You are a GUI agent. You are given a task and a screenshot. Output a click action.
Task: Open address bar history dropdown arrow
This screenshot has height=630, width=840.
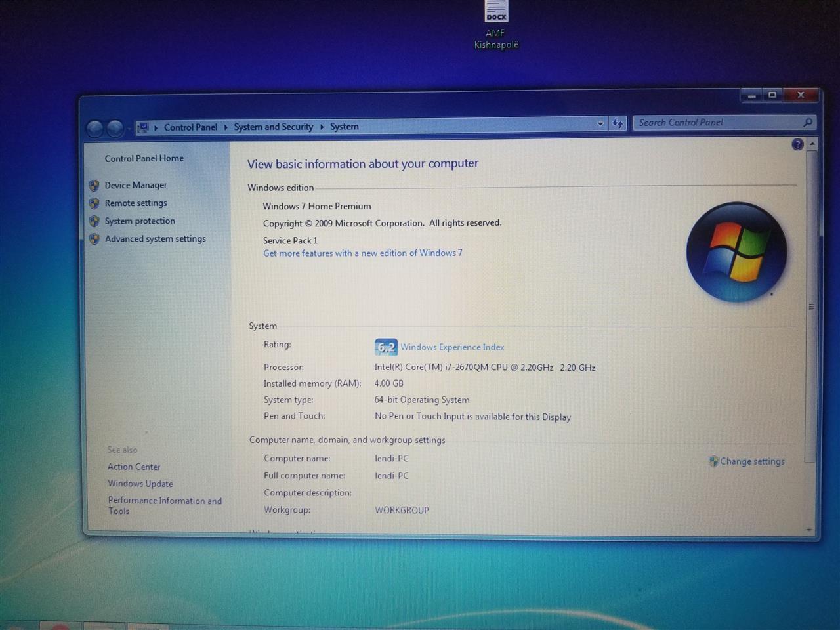point(600,123)
